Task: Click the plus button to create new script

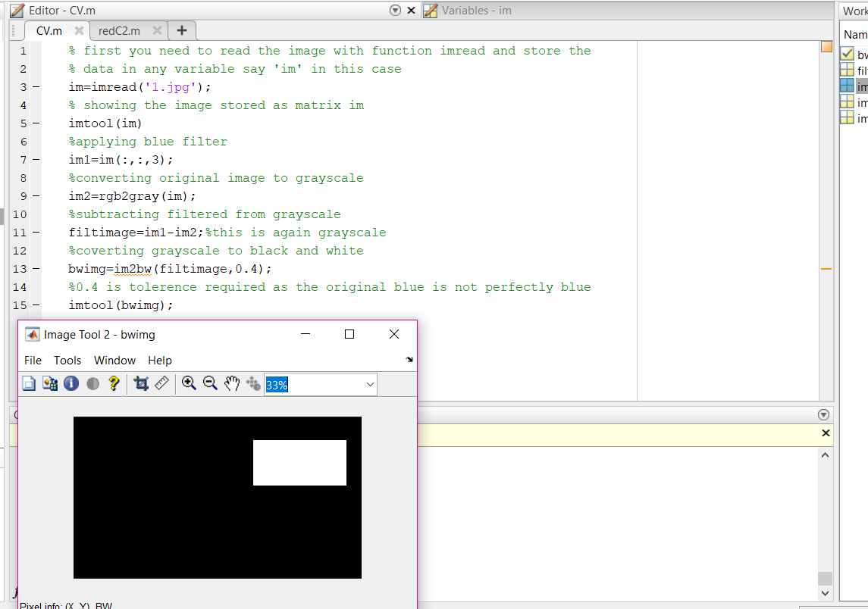Action: coord(181,31)
